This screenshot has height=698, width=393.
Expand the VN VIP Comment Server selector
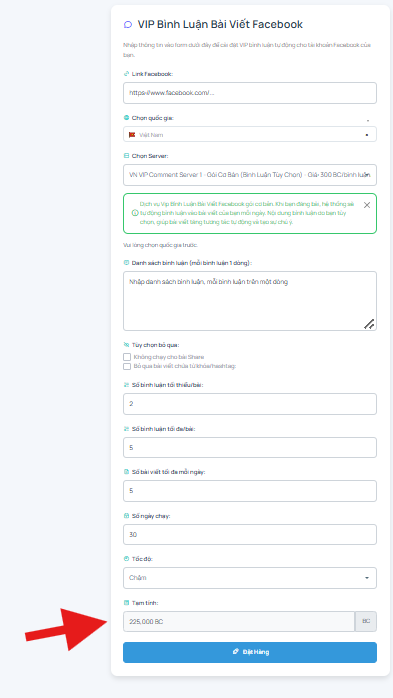point(250,175)
